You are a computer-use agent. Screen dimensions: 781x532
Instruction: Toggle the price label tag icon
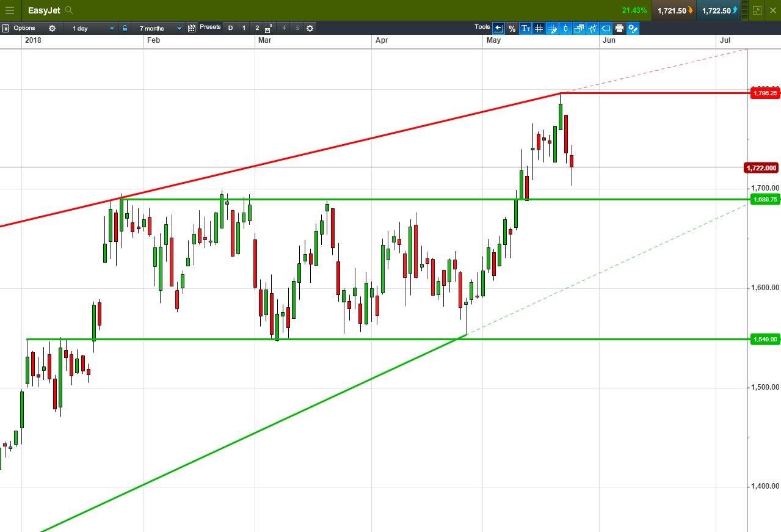point(606,28)
